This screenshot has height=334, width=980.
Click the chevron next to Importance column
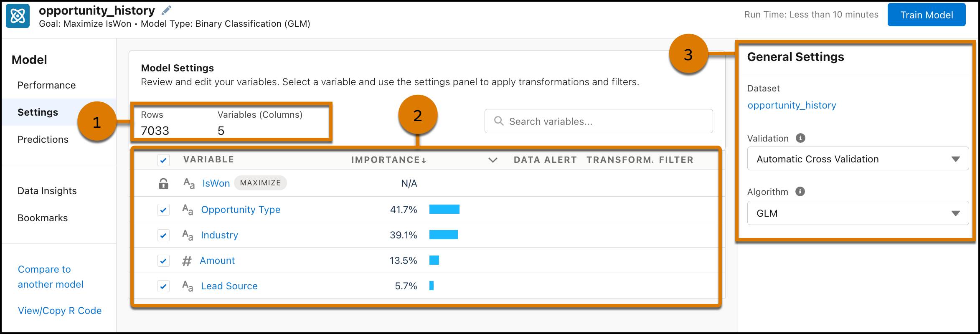coord(493,159)
